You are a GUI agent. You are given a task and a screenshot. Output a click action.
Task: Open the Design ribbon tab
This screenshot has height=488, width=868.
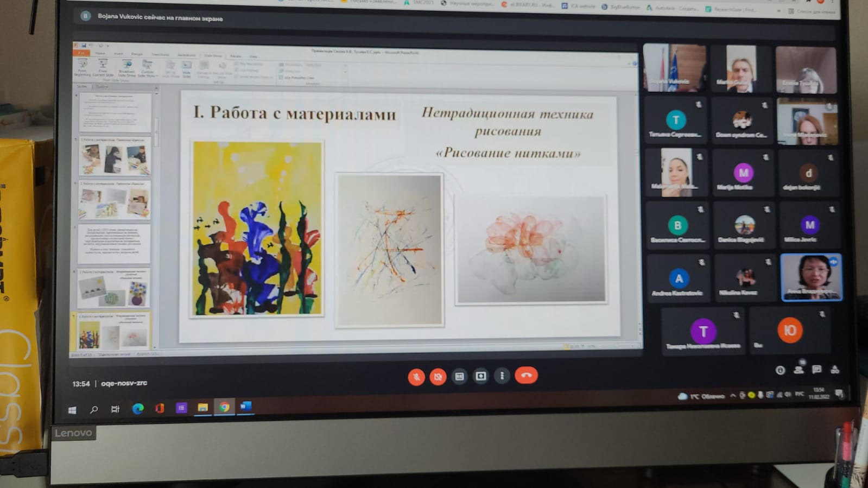point(137,54)
